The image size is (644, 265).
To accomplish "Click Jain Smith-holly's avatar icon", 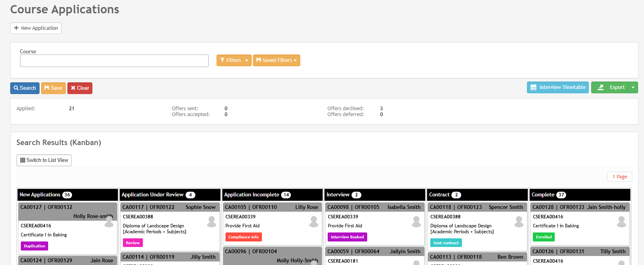I will pos(622,222).
